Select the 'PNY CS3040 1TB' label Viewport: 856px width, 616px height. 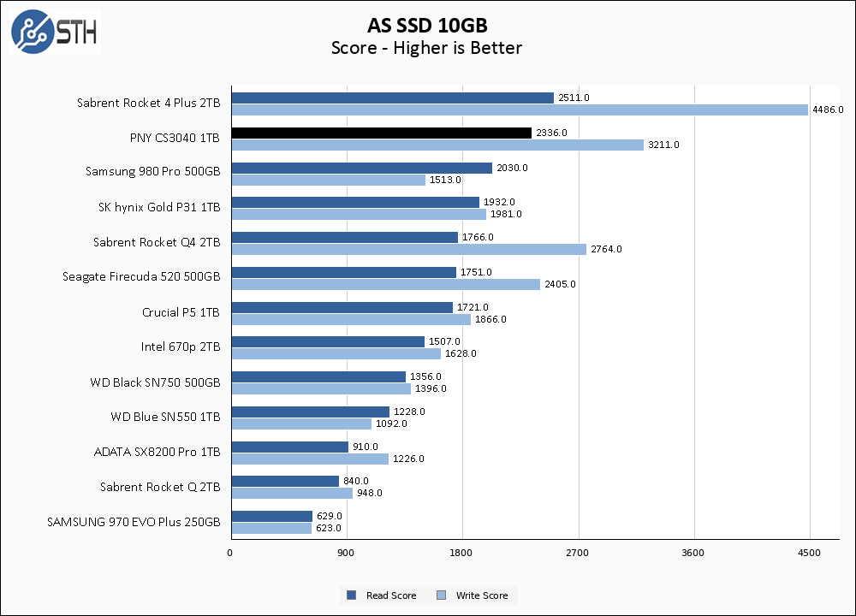click(x=175, y=138)
